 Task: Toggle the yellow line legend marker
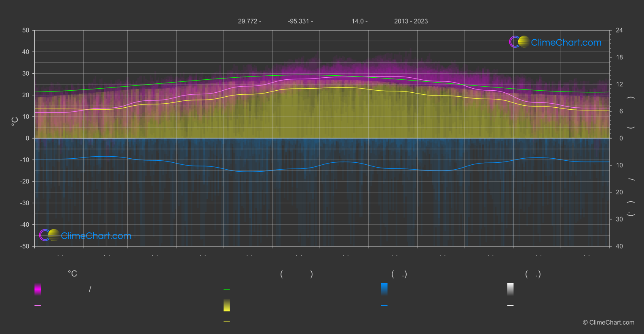[227, 321]
